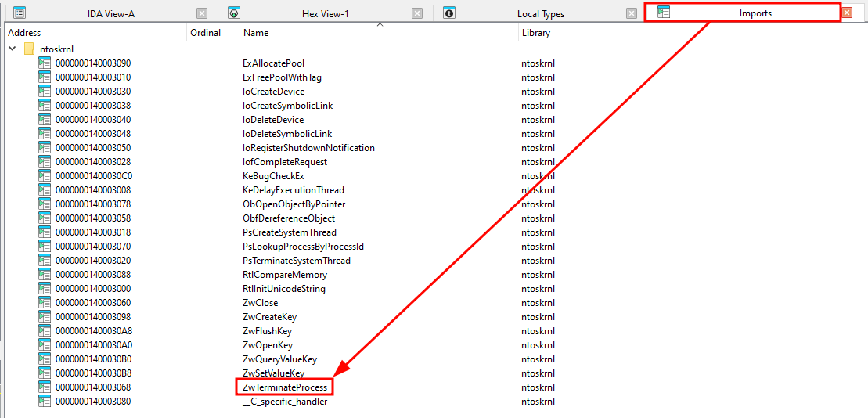Click import icon for address 0000000140003040
The height and width of the screenshot is (418, 868).
coord(45,120)
